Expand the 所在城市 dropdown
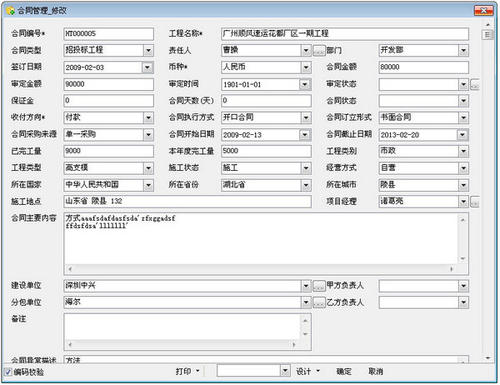Viewport: 500px width, 385px height. [463, 185]
